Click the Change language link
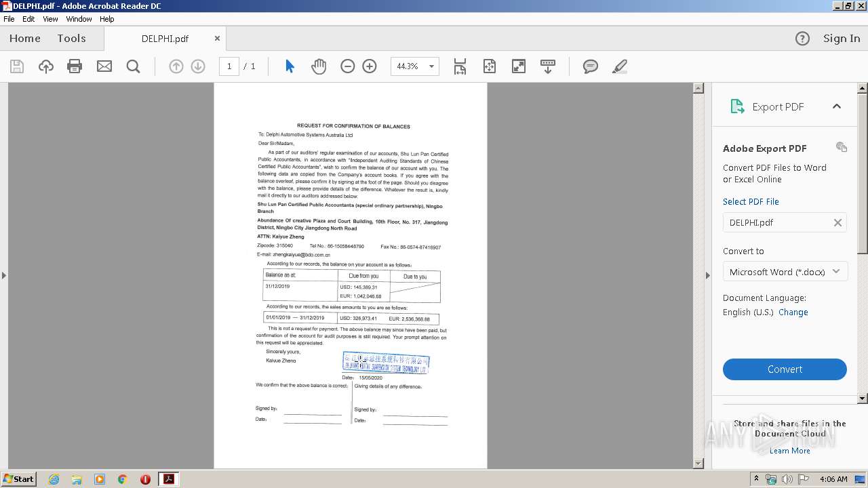Viewport: 868px width, 488px height. click(x=793, y=312)
